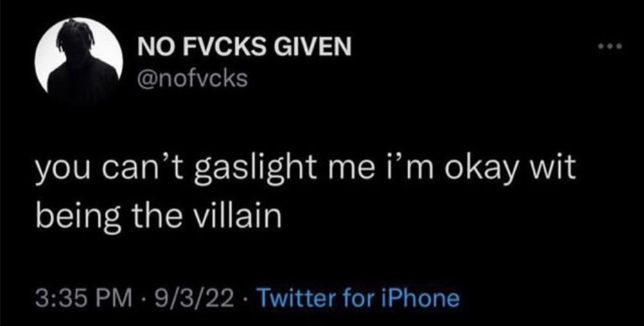Open the NO FVCKS GIVEN profile name
The width and height of the screenshot is (644, 326).
(244, 48)
